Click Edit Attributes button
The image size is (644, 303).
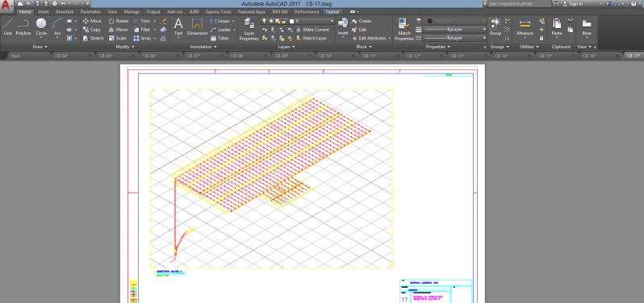(x=369, y=38)
